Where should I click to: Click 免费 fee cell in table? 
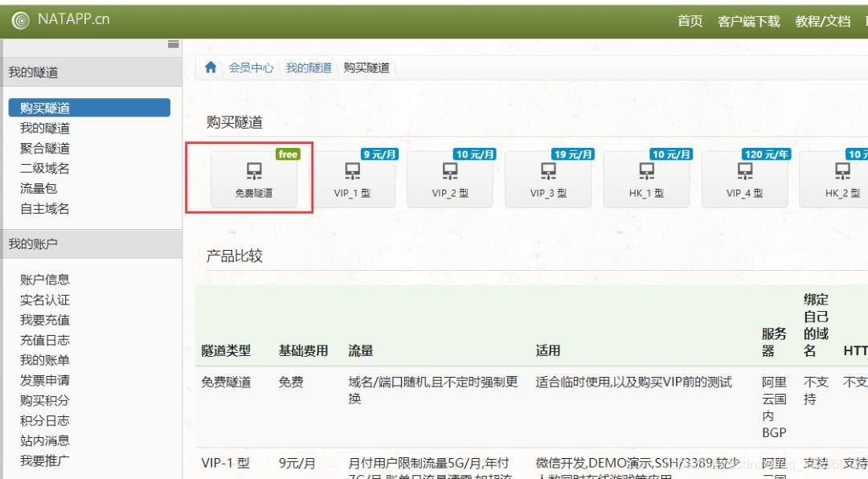[291, 382]
